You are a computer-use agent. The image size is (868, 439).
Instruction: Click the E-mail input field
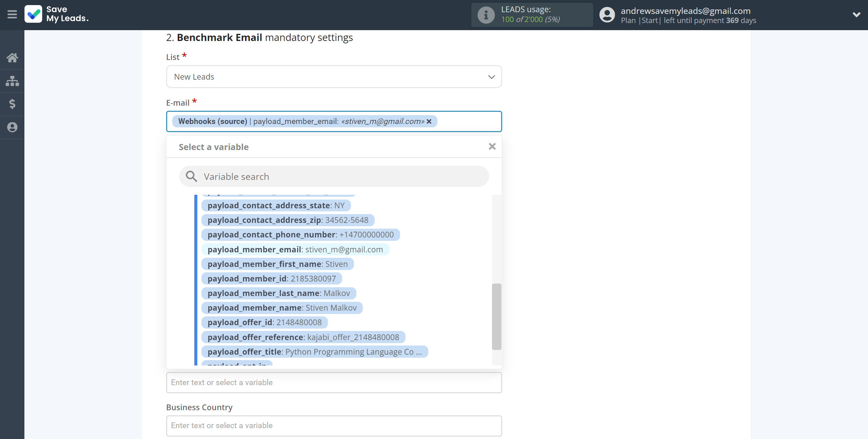pyautogui.click(x=334, y=121)
